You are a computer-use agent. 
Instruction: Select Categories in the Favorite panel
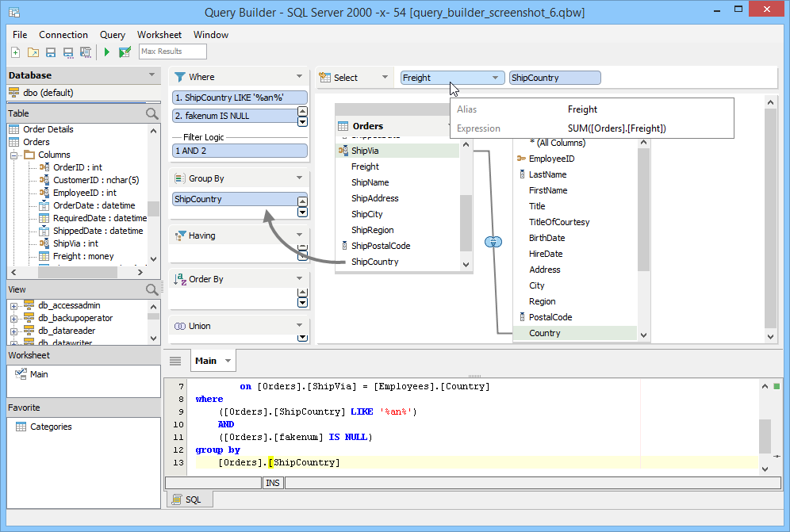tap(51, 427)
